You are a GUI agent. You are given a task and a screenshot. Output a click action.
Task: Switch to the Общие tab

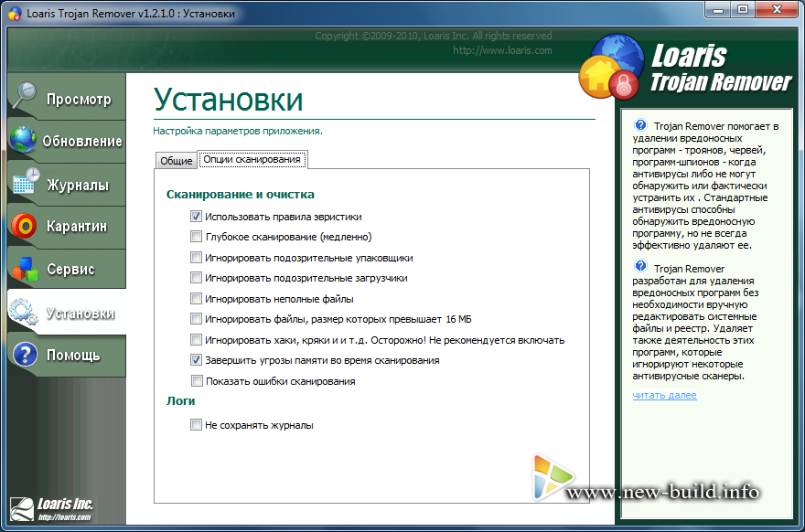[176, 161]
